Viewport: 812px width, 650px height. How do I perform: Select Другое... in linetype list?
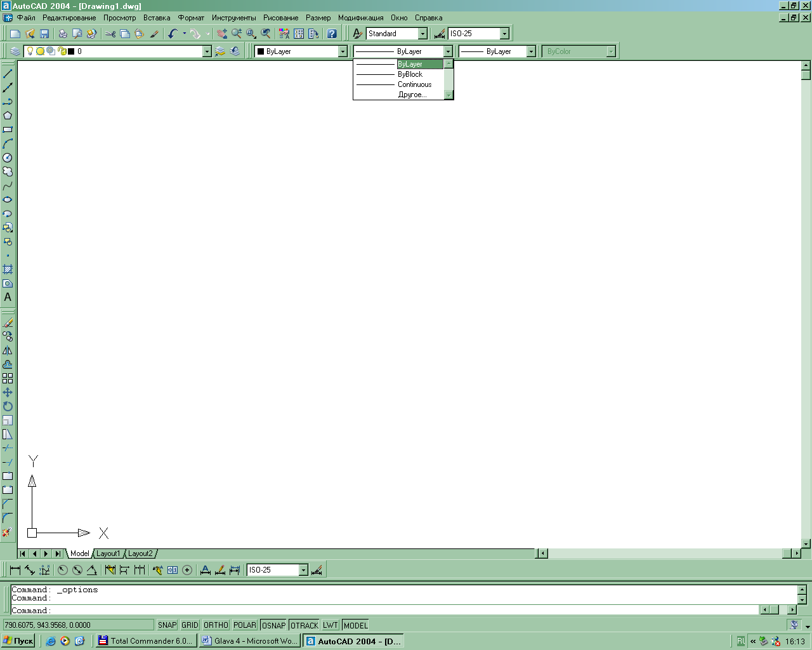click(x=398, y=95)
